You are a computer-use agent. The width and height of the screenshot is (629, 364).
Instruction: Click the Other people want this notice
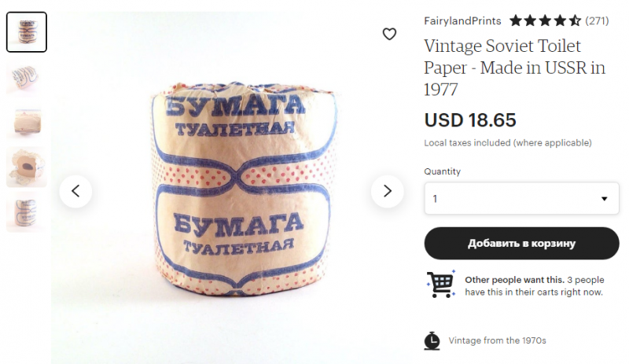click(535, 285)
